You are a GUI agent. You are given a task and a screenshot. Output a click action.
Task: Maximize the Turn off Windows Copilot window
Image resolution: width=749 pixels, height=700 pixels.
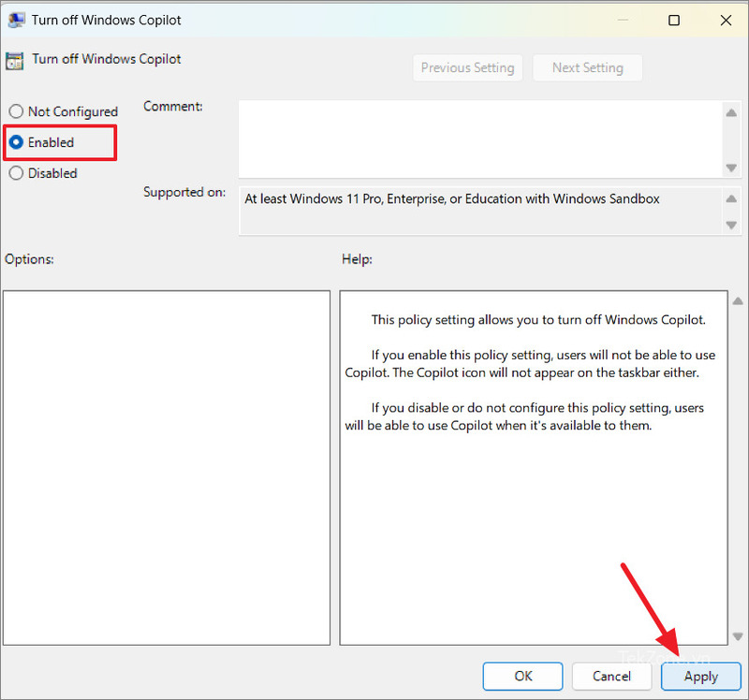point(674,20)
